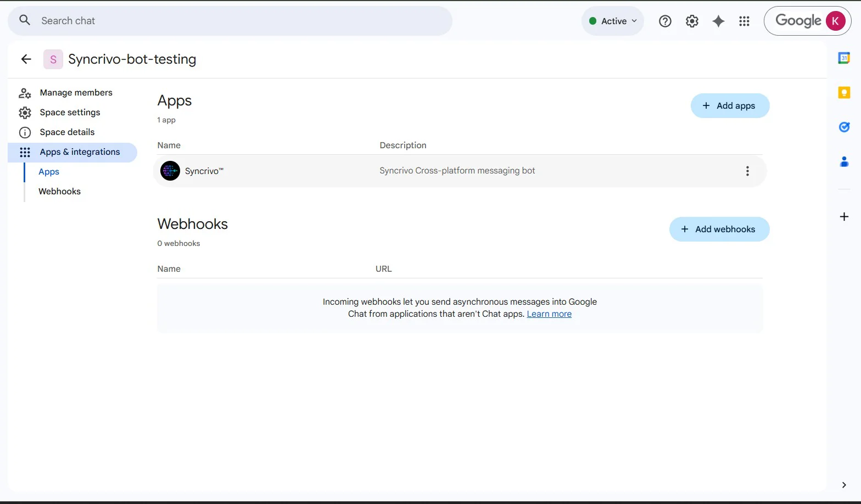
Task: Click the Gemini sparkle icon
Action: click(718, 21)
